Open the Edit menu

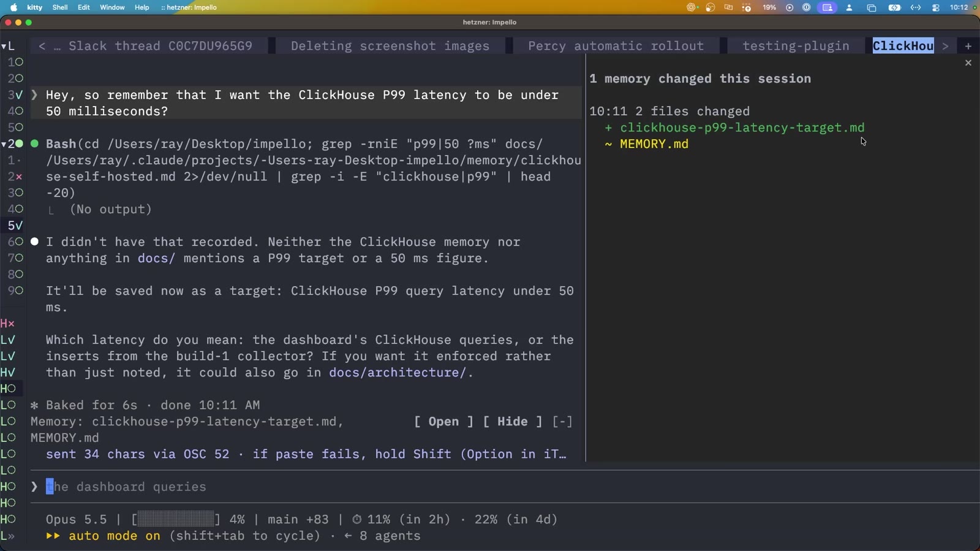84,7
